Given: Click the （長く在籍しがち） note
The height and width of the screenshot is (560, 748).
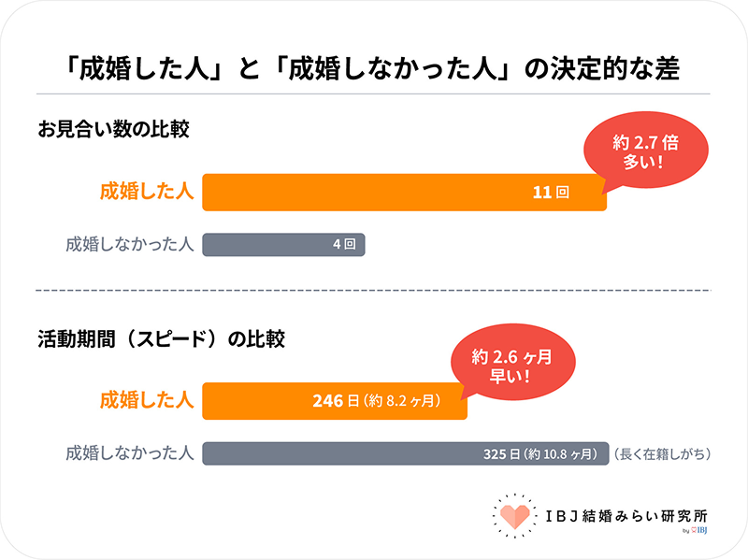Looking at the screenshot, I should (662, 454).
